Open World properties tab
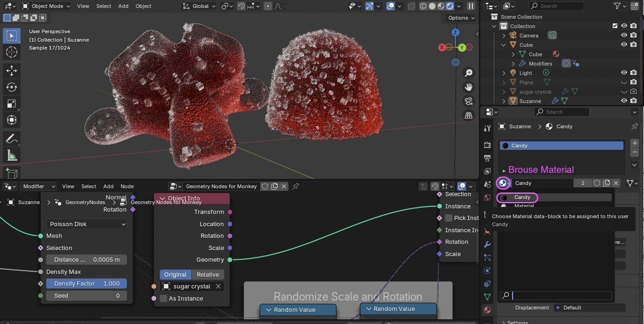 (x=487, y=198)
